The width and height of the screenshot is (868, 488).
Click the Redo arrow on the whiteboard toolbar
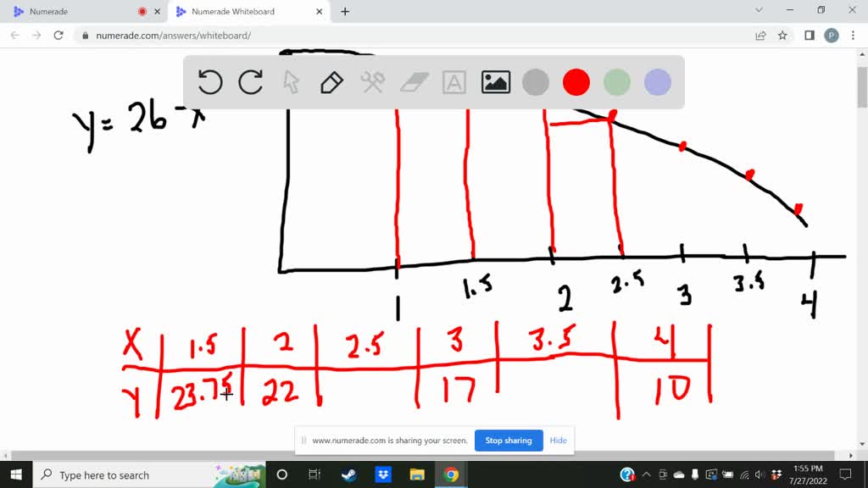tap(249, 81)
